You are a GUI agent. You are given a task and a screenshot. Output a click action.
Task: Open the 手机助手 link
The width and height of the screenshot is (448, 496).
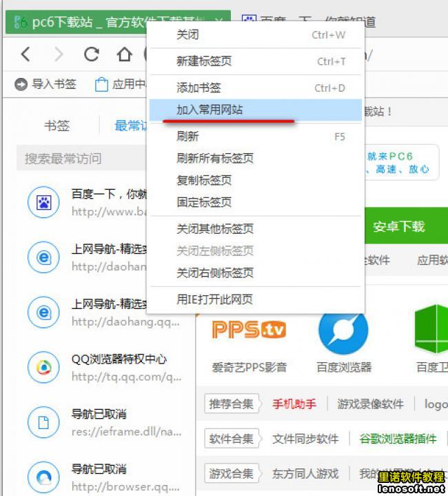(x=294, y=404)
